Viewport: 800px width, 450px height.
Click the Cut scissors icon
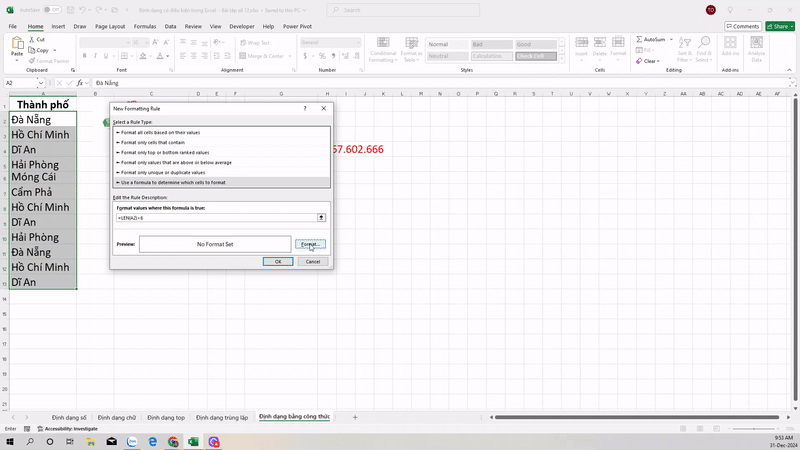(x=32, y=39)
